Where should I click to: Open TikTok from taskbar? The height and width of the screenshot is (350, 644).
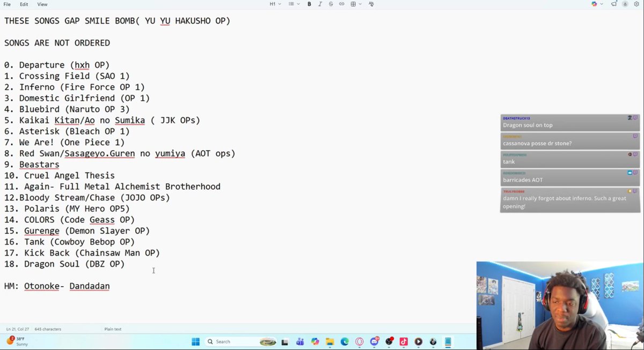[x=404, y=341]
